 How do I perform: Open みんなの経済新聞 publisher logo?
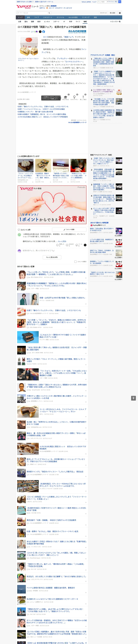coord(77,32)
